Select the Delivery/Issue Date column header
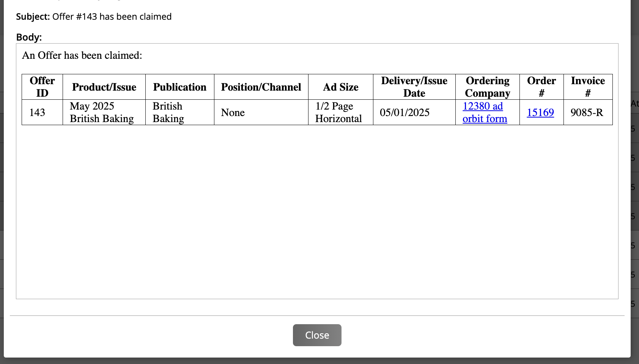This screenshot has width=639, height=364. 414,87
